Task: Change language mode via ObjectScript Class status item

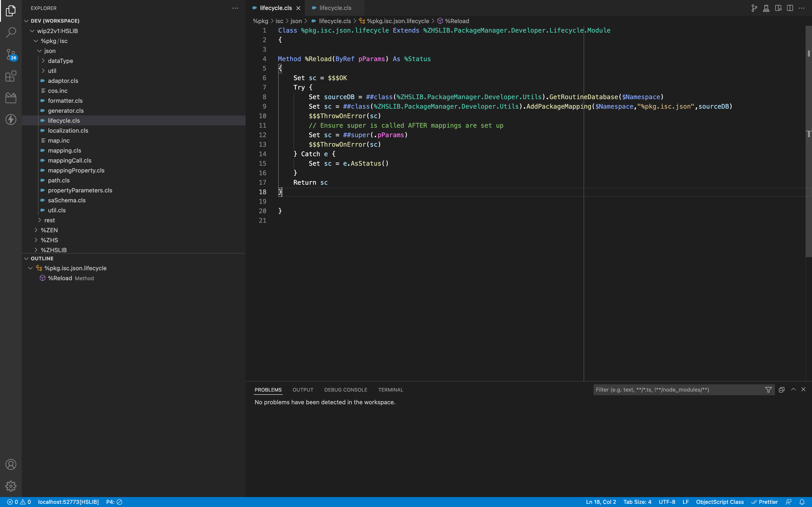Action: tap(719, 502)
